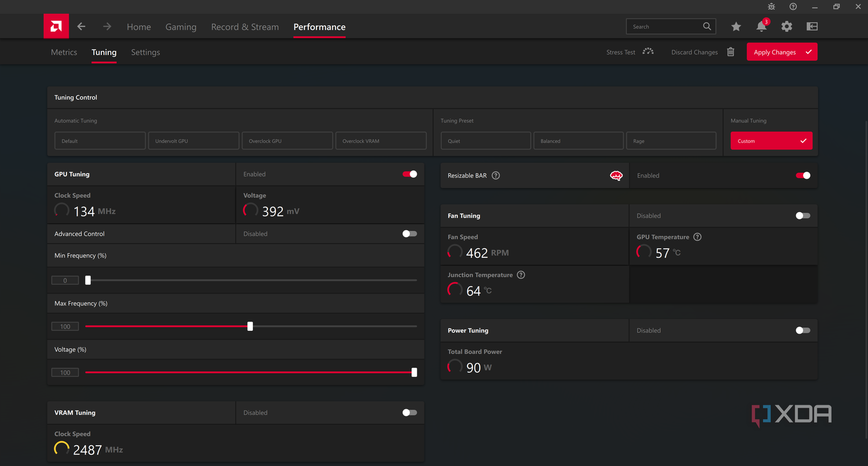Enable the Fan Tuning toggle
This screenshot has width=868, height=466.
[x=803, y=216]
